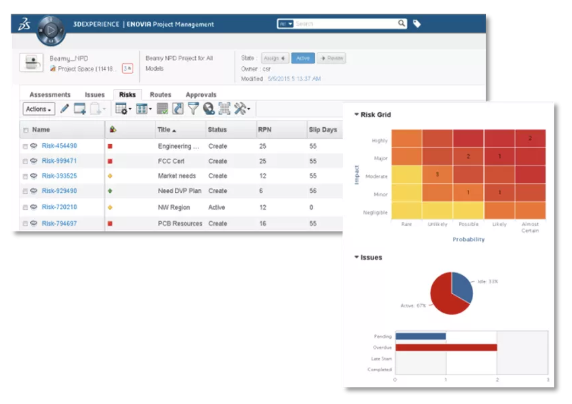Click the Highly / Almost Certain risk cell

530,138
